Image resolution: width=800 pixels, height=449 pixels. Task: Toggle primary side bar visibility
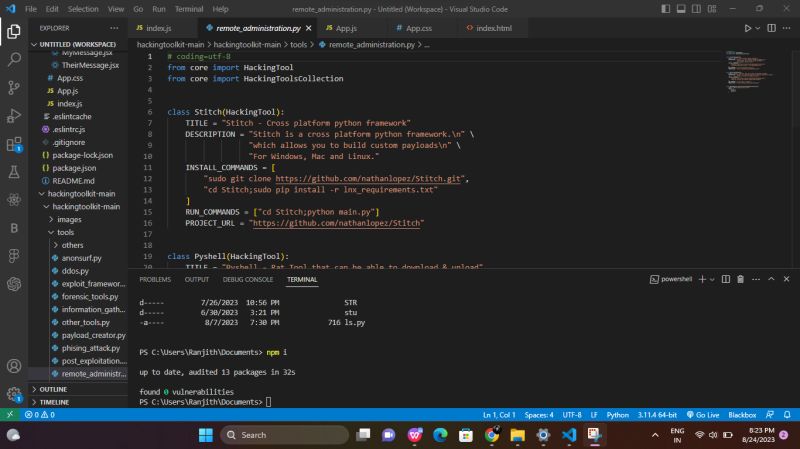pyautogui.click(x=665, y=9)
